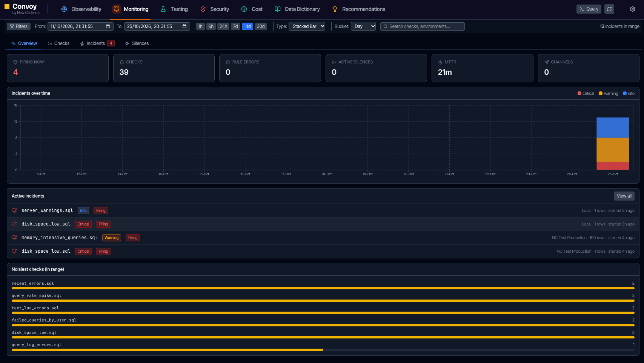Select the 6h time range
The image size is (644, 363).
point(211,26)
